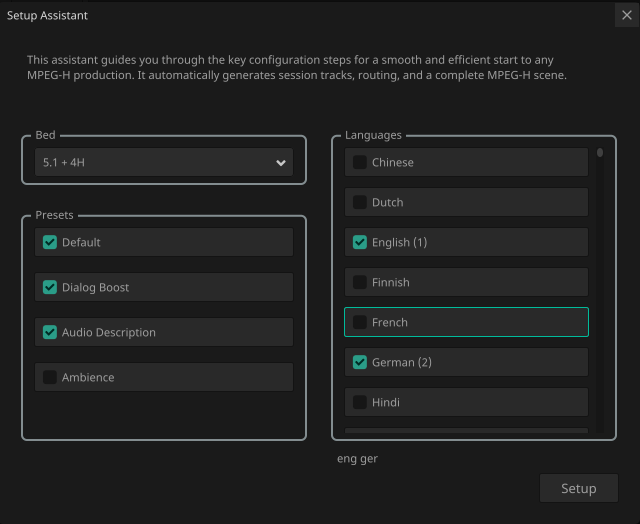Enable the Dutch language option
The height and width of the screenshot is (524, 640).
pos(360,202)
